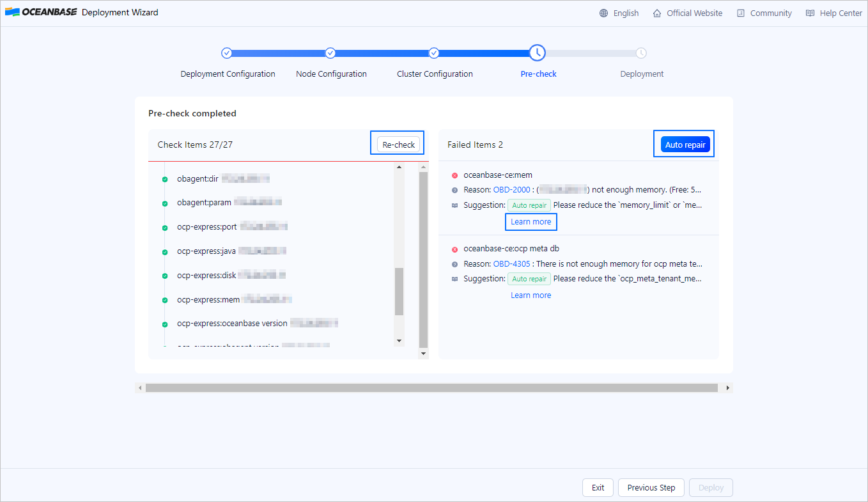868x502 pixels.
Task: Click the green check for obagent:param
Action: pos(165,203)
